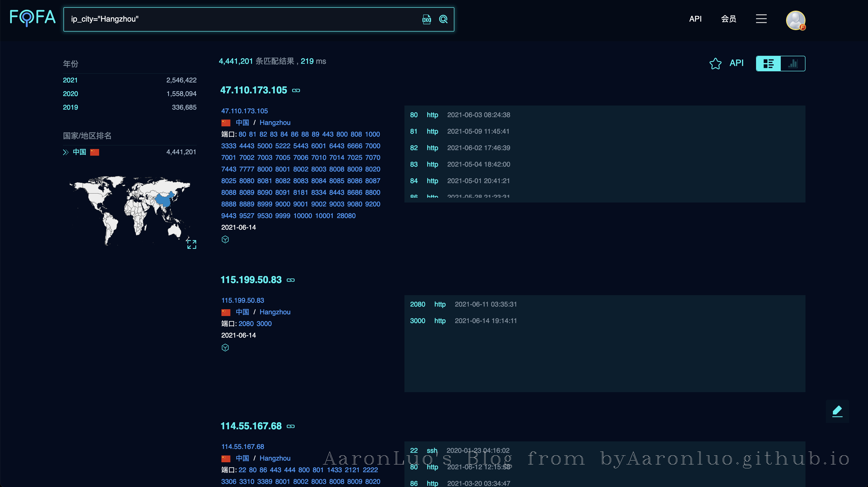Click cube icon under 115.199.50.83 result
Image resolution: width=868 pixels, height=487 pixels.
coord(225,348)
